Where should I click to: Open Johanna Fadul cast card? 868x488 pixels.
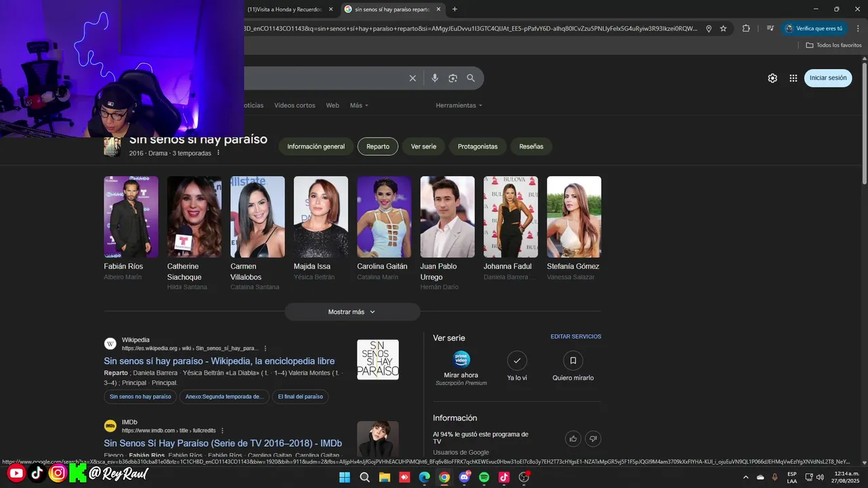click(511, 228)
